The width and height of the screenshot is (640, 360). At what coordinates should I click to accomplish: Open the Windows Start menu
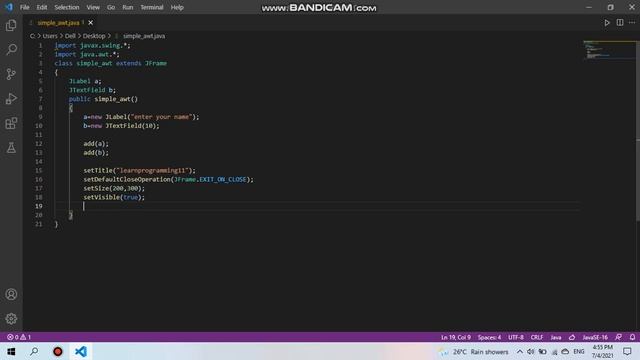tap(11, 351)
